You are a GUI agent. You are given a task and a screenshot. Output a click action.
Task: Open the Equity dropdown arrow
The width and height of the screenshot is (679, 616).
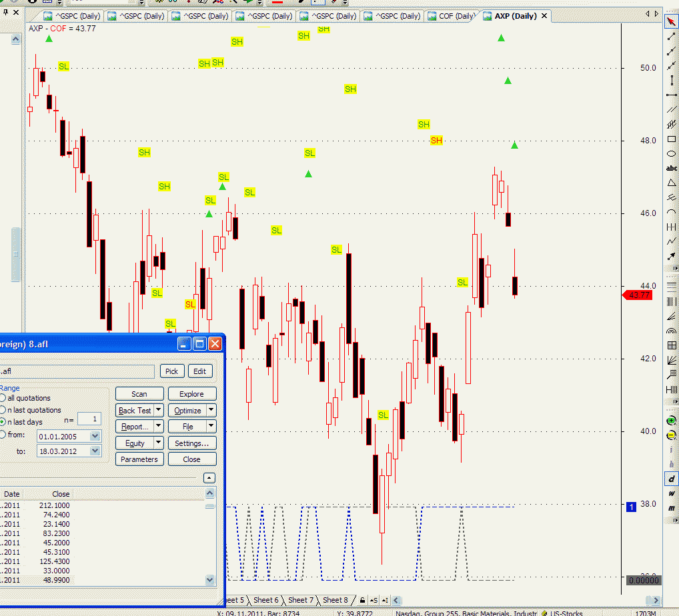point(159,443)
